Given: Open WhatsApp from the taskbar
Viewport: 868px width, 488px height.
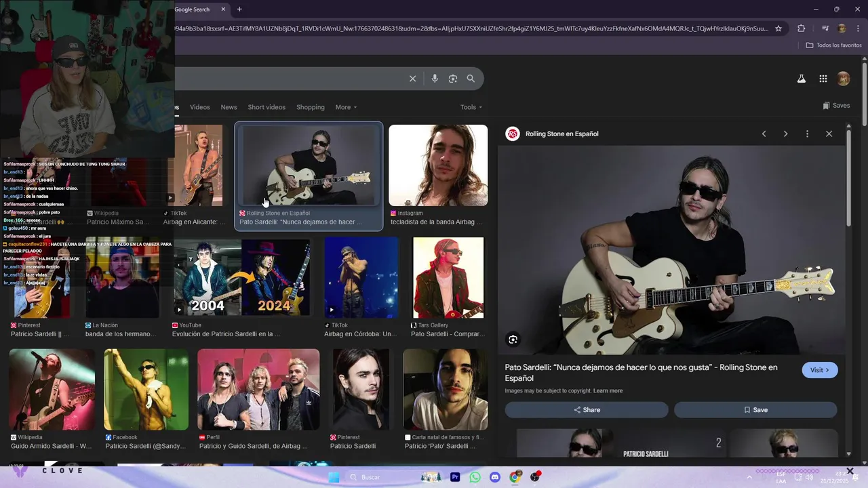Looking at the screenshot, I should (475, 477).
